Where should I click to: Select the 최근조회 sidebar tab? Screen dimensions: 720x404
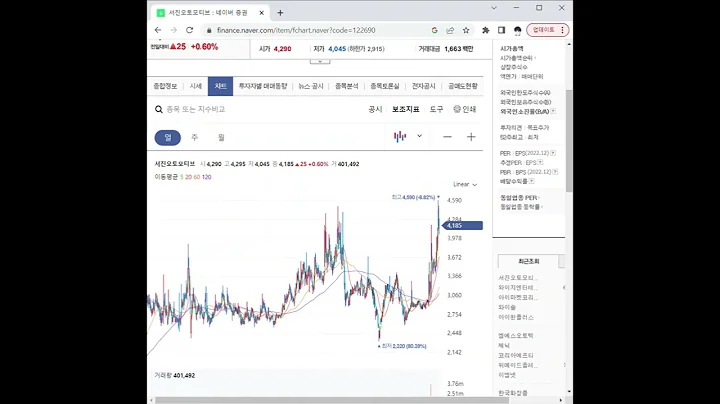529,261
